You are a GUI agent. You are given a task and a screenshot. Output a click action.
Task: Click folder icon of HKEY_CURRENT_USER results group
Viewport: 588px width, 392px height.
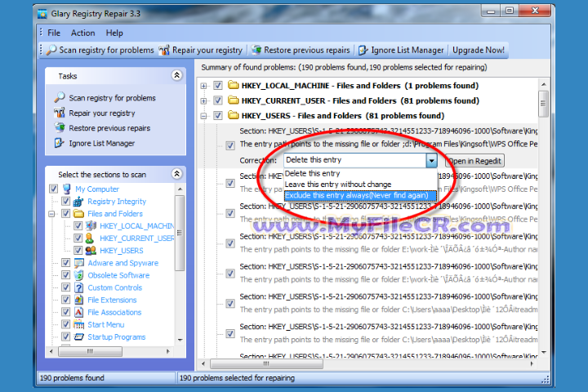pyautogui.click(x=234, y=100)
